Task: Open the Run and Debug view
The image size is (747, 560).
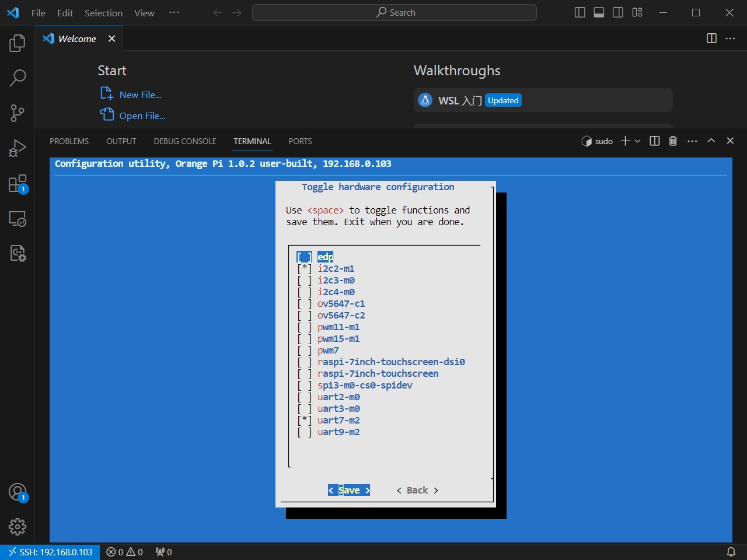Action: point(18,148)
